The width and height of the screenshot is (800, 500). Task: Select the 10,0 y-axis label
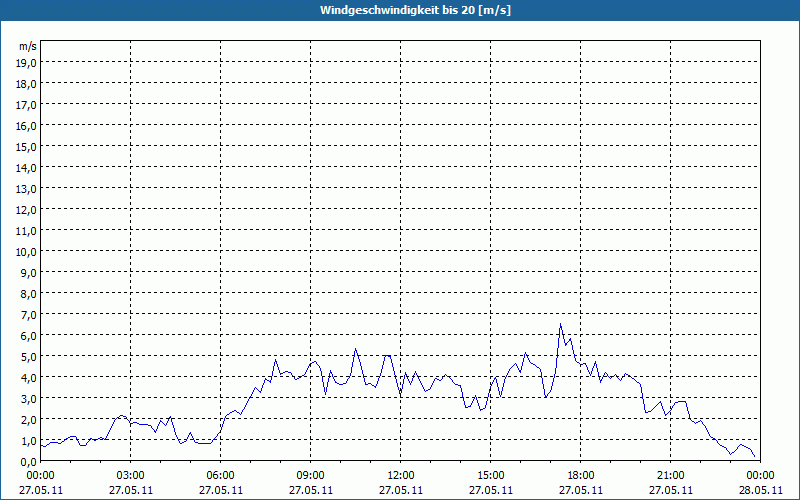[28, 252]
